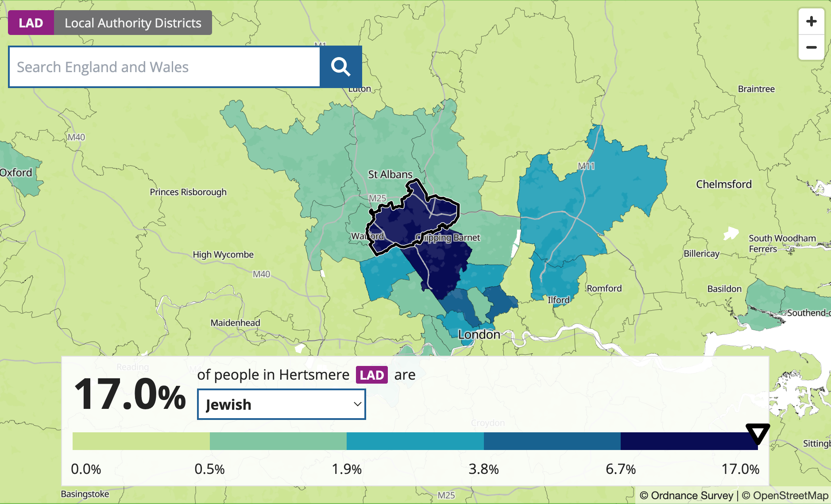The image size is (831, 504).
Task: Click inside the Search England and Wales field
Action: pos(164,67)
